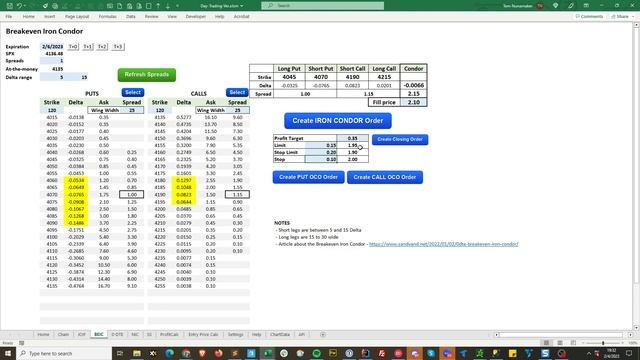Click the add new sheet plus icon
640x360 pixels.
[x=323, y=335]
